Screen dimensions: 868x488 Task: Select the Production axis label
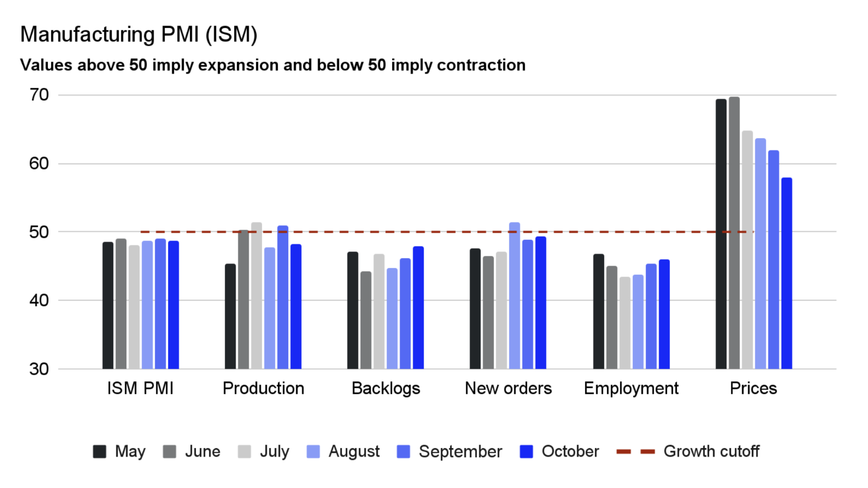point(263,388)
